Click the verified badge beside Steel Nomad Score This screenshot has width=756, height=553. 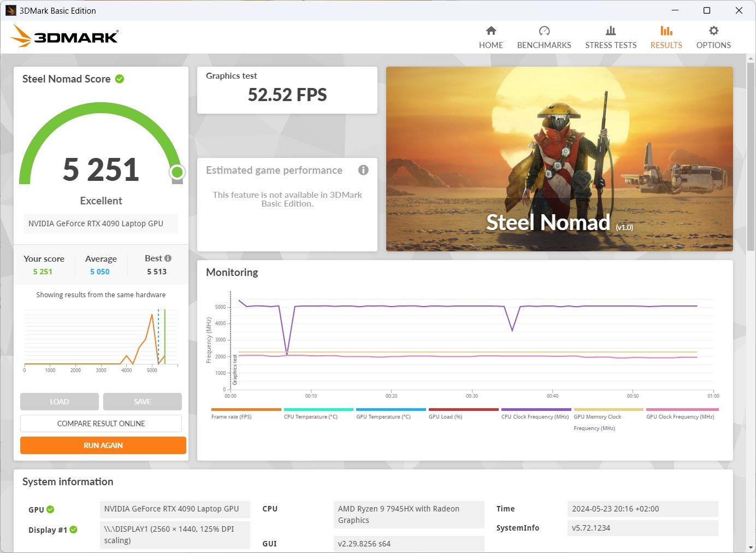pyautogui.click(x=119, y=78)
